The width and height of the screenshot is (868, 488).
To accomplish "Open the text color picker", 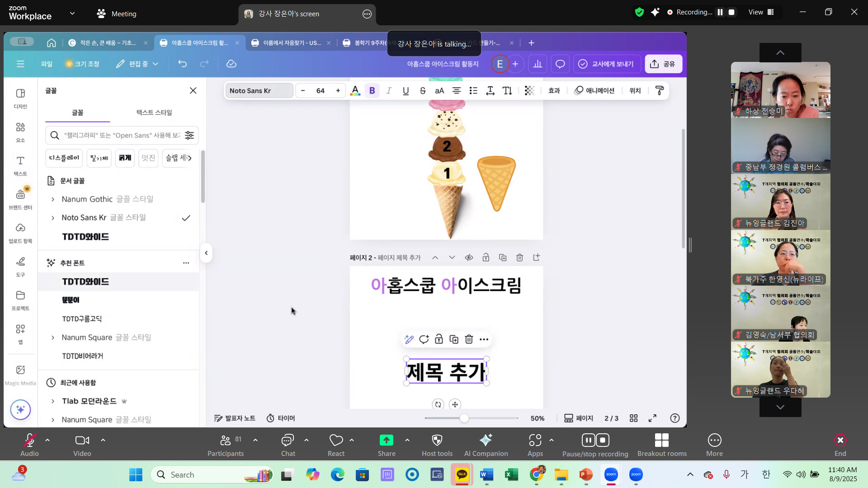I will point(355,91).
